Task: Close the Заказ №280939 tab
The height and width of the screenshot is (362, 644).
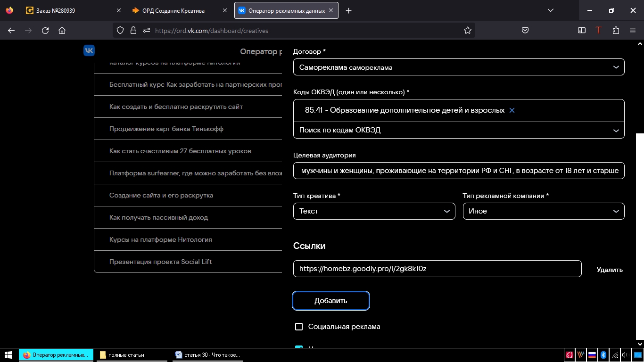Action: [118, 10]
